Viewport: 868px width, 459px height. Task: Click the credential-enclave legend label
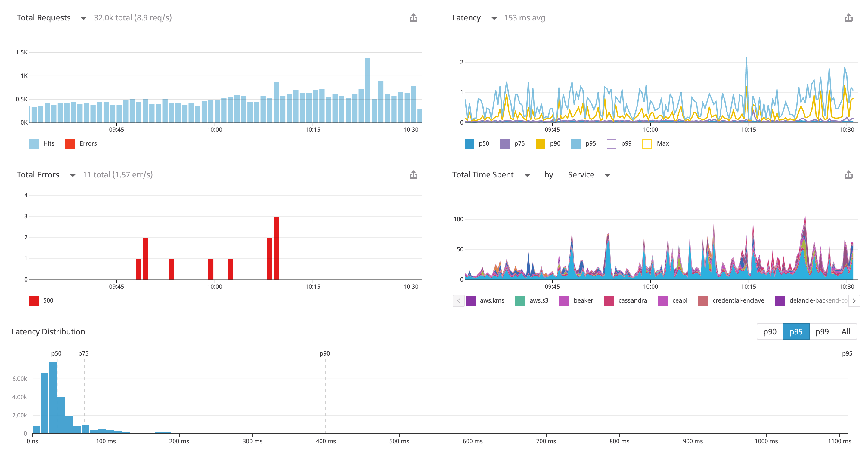(738, 300)
